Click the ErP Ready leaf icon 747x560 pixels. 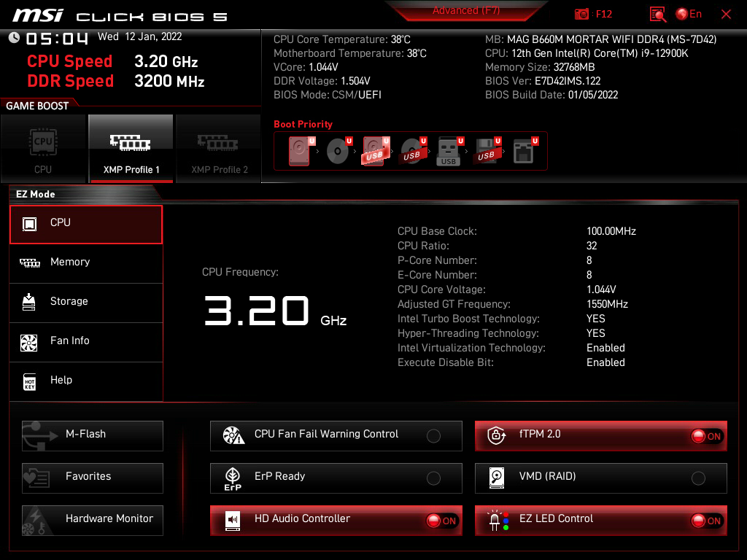click(233, 478)
